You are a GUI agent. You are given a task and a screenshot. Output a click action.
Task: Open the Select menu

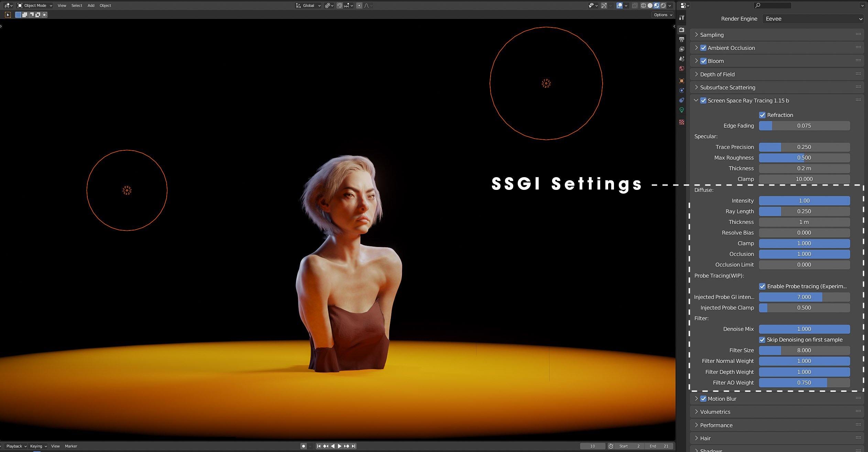tap(77, 6)
